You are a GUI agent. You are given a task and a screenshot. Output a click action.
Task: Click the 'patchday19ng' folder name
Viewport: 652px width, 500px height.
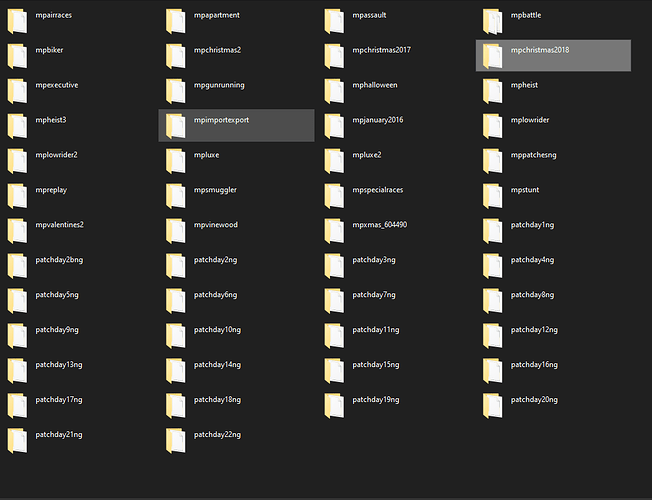click(376, 400)
